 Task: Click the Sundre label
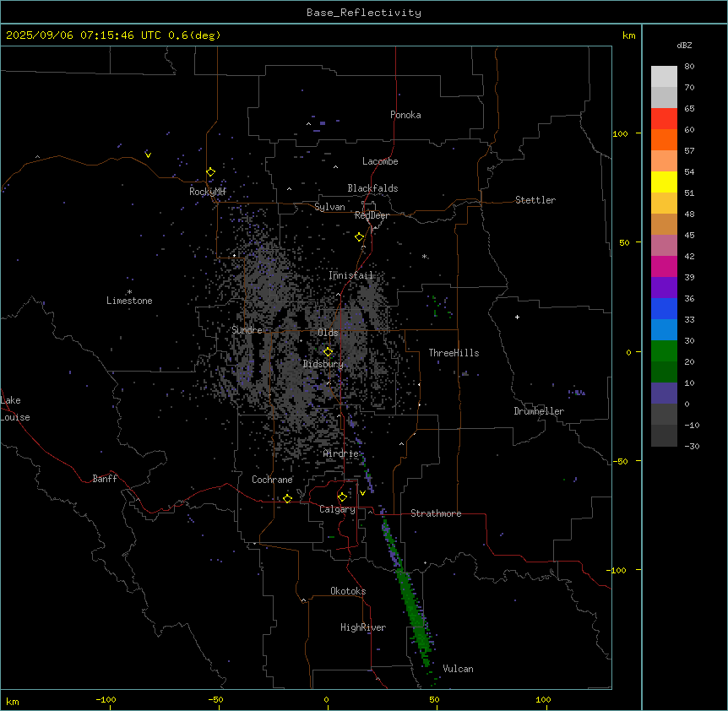(247, 330)
